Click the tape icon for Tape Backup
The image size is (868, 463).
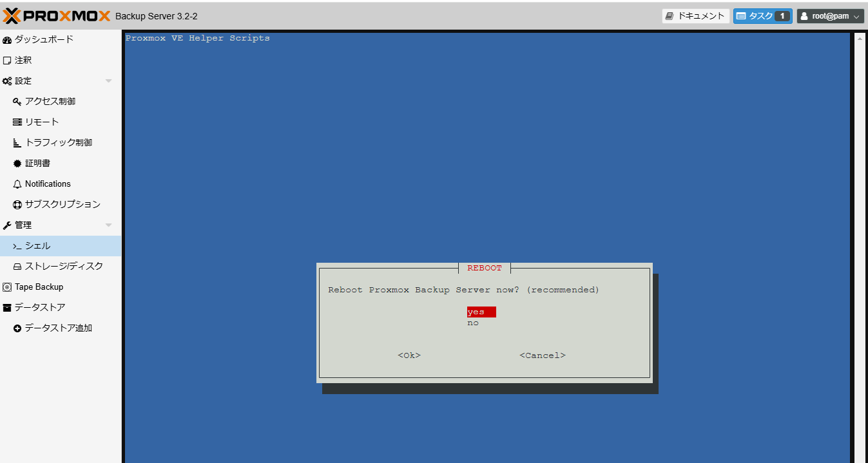[x=7, y=287]
